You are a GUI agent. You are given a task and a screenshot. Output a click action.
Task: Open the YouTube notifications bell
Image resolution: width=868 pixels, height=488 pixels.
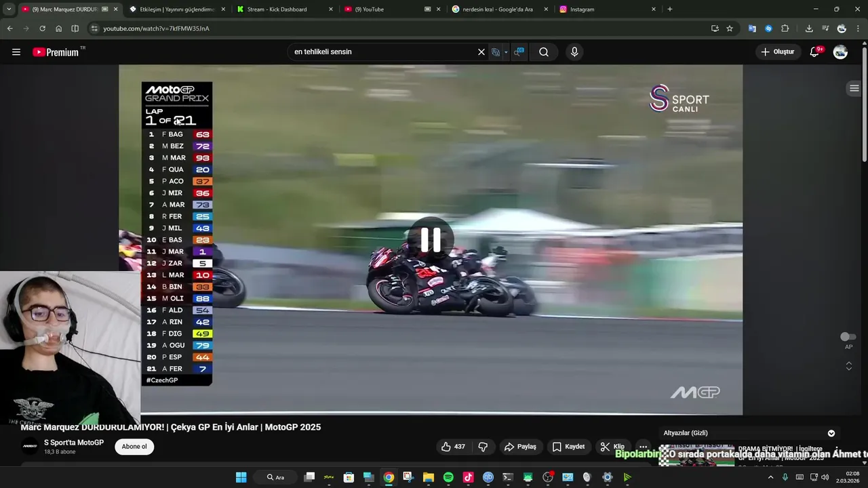click(x=815, y=52)
